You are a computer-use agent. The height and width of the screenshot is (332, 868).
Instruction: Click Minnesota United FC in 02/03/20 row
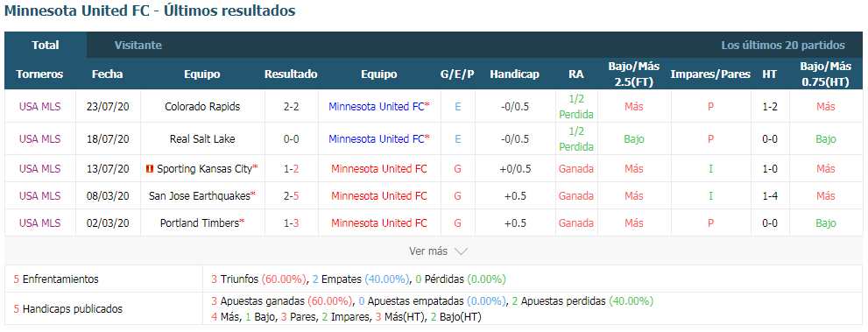coord(379,223)
